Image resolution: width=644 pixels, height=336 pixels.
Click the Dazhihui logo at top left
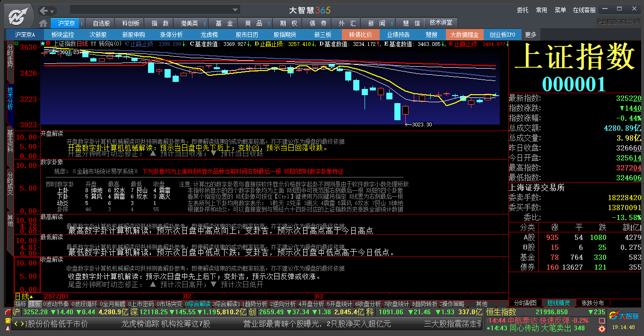18,16
